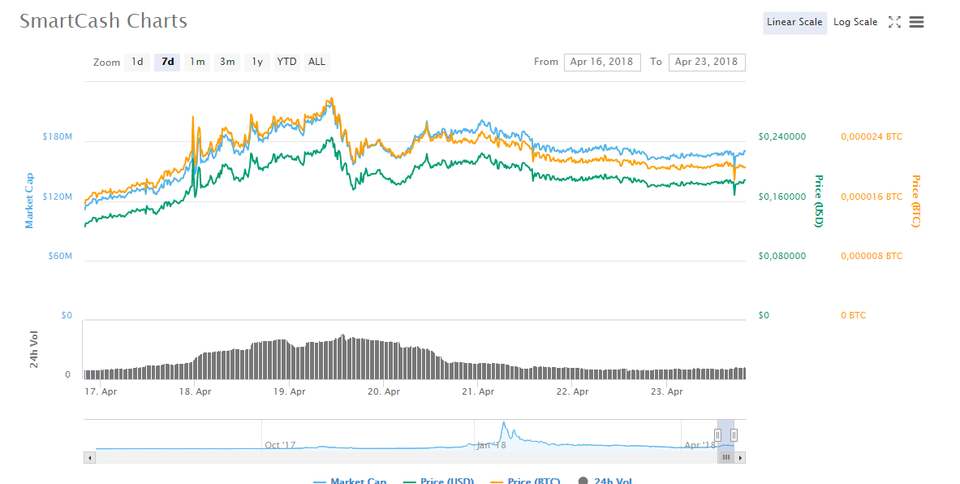Viewport: 960px width, 484px height.
Task: Click the $60M axis label
Action: pyautogui.click(x=60, y=256)
